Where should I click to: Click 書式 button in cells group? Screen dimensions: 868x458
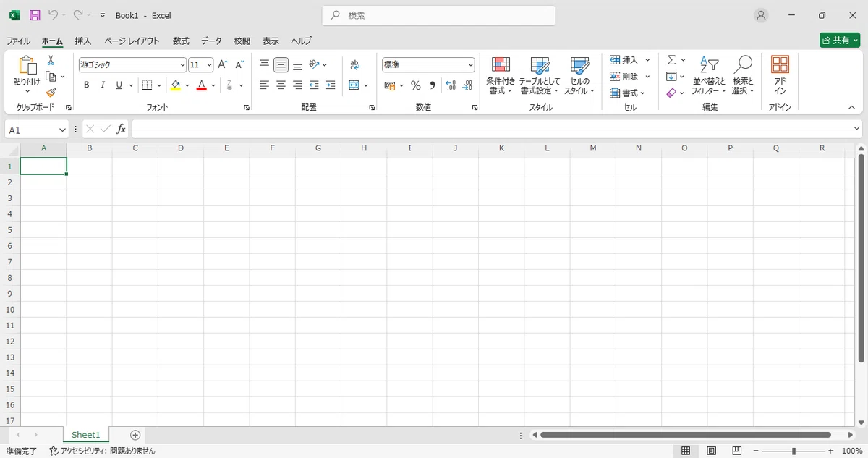(627, 93)
